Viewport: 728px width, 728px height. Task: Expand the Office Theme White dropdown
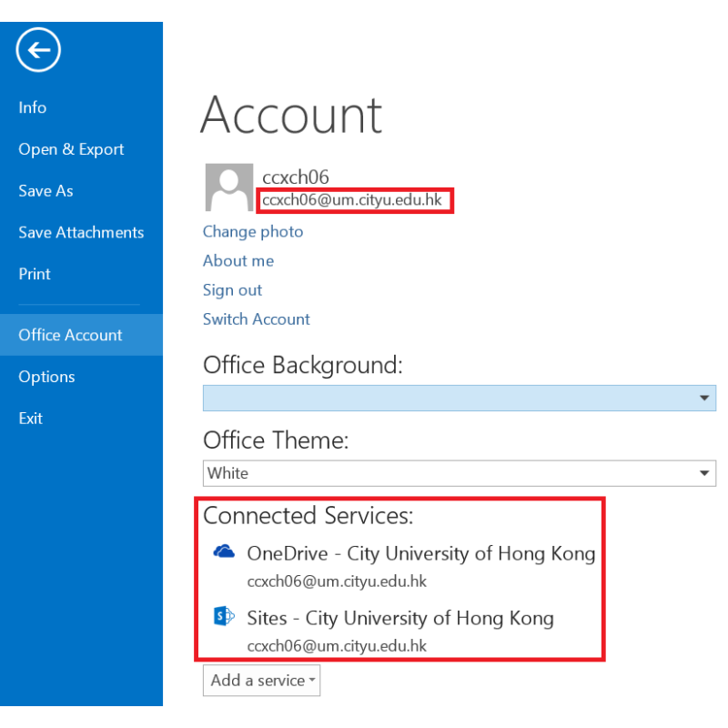tap(460, 473)
